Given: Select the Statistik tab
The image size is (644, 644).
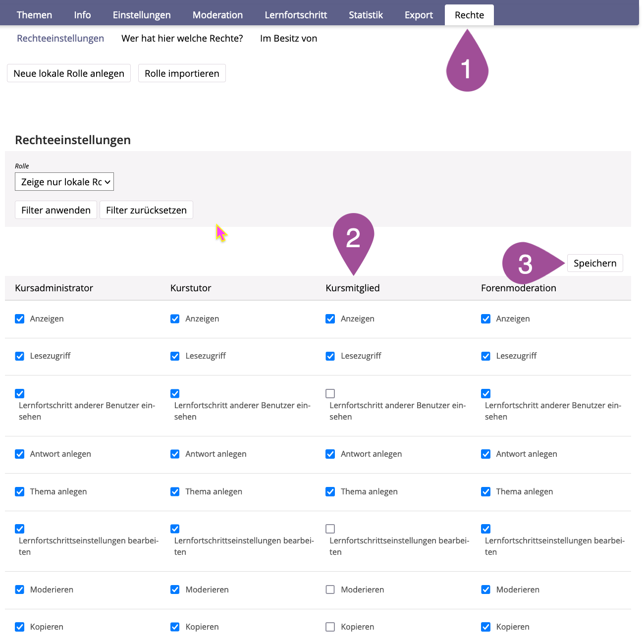Looking at the screenshot, I should pyautogui.click(x=366, y=15).
